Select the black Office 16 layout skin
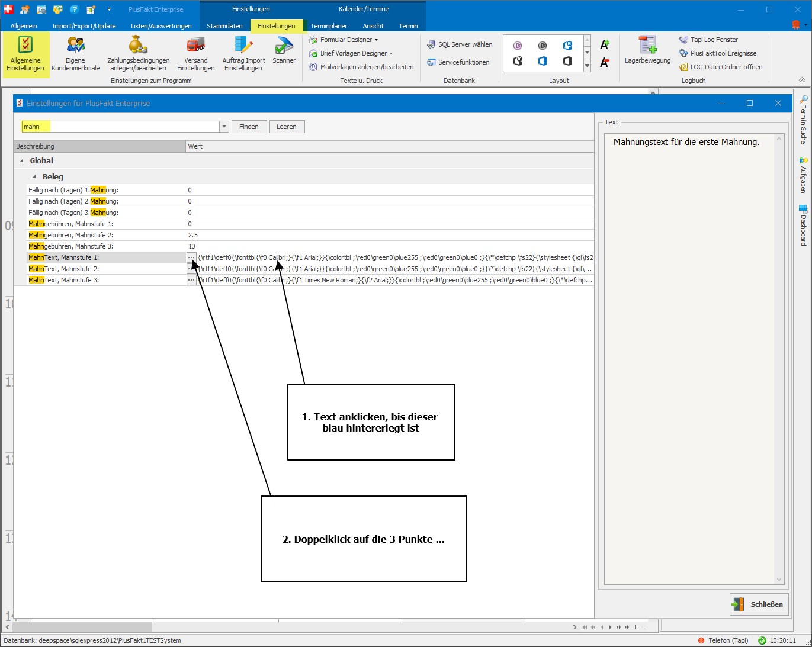812x647 pixels. 518,61
